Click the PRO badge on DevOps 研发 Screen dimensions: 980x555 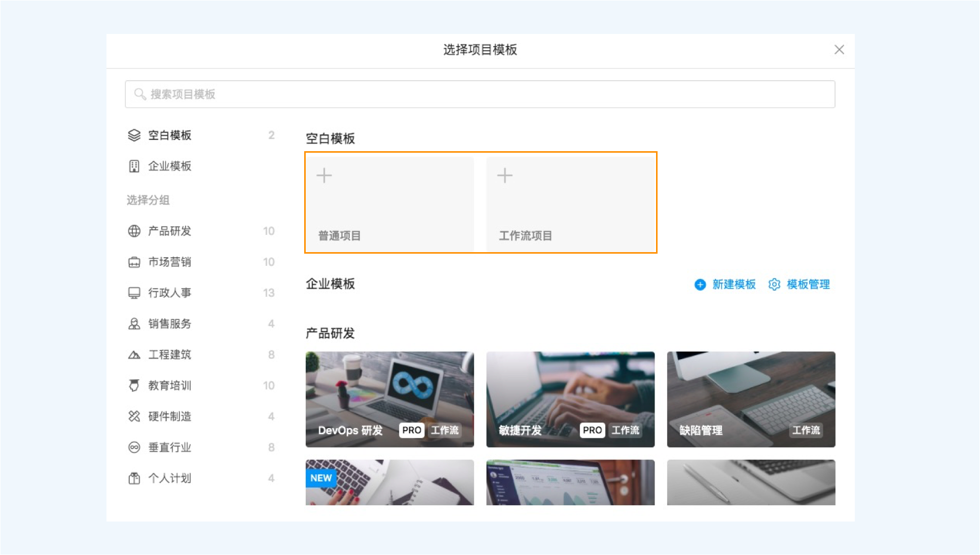412,430
